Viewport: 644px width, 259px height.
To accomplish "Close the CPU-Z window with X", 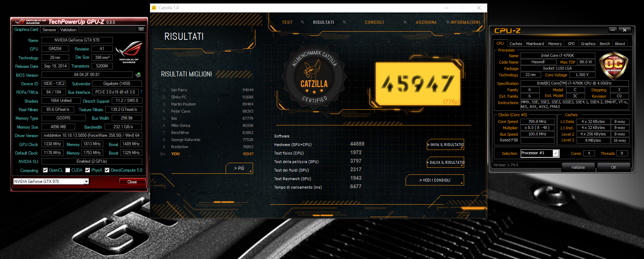I will point(624,30).
